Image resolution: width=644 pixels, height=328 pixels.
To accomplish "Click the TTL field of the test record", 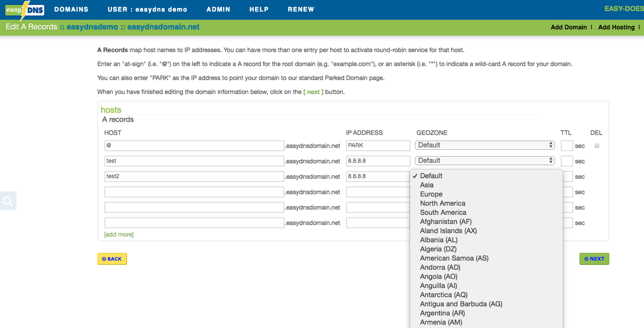I will click(x=566, y=161).
